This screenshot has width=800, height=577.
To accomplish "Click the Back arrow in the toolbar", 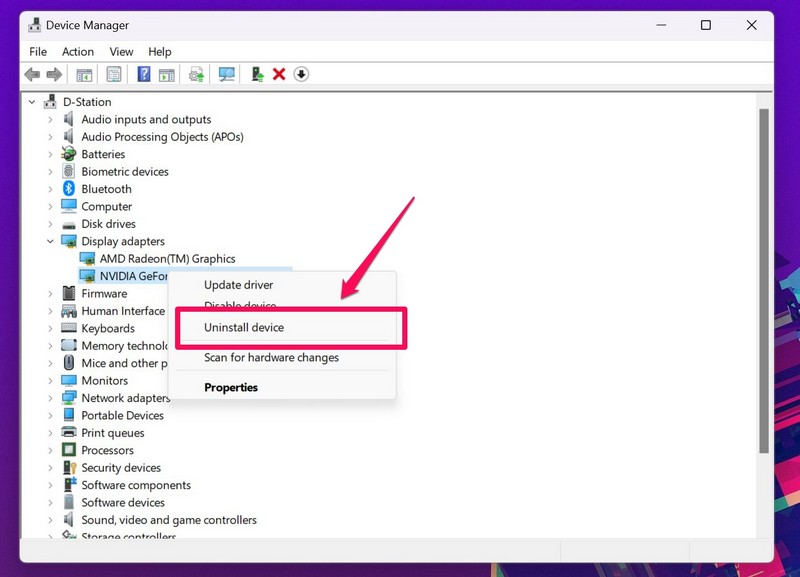I will (32, 75).
